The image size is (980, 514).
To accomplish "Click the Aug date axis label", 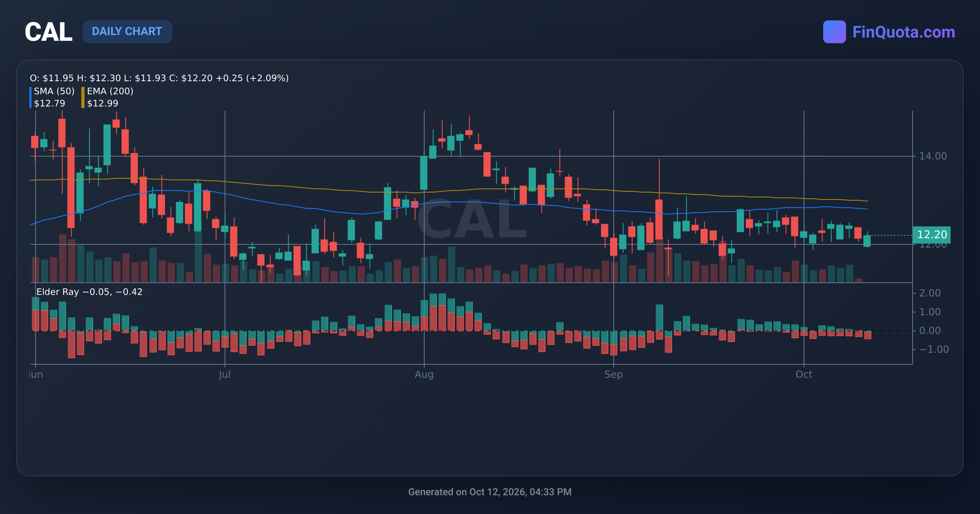I will click(424, 374).
